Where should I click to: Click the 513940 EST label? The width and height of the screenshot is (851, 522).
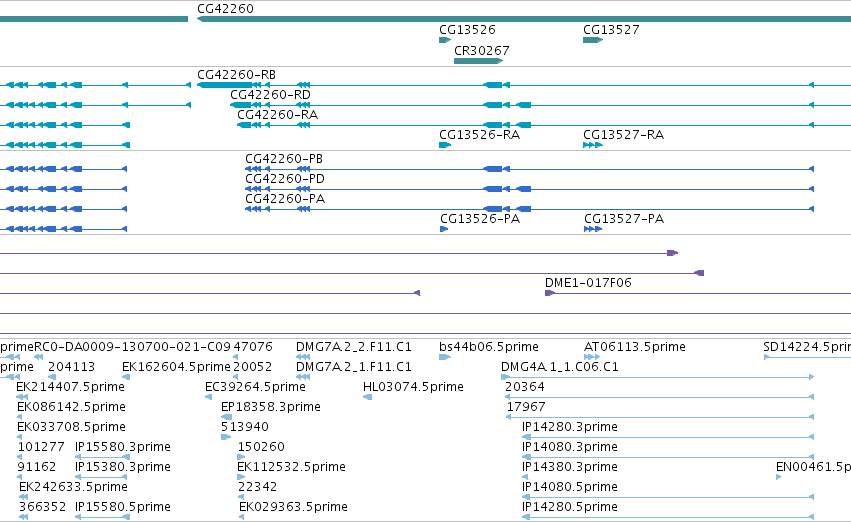[245, 427]
